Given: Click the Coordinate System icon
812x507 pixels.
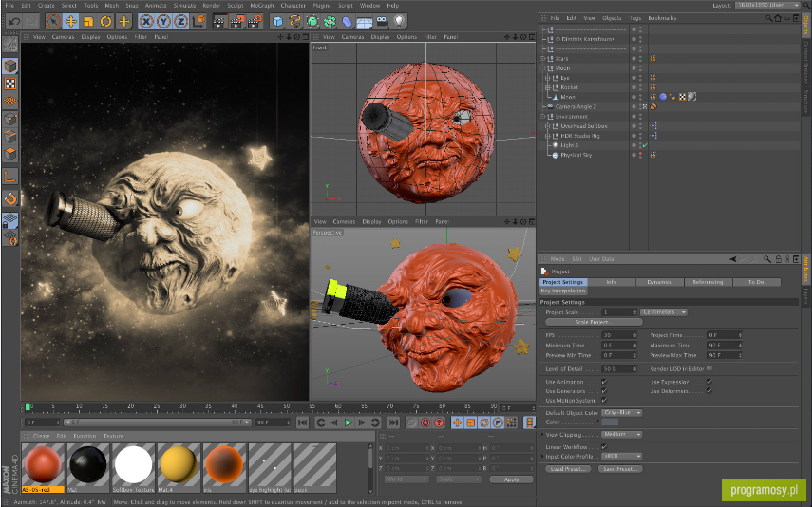Looking at the screenshot, I should tap(198, 21).
